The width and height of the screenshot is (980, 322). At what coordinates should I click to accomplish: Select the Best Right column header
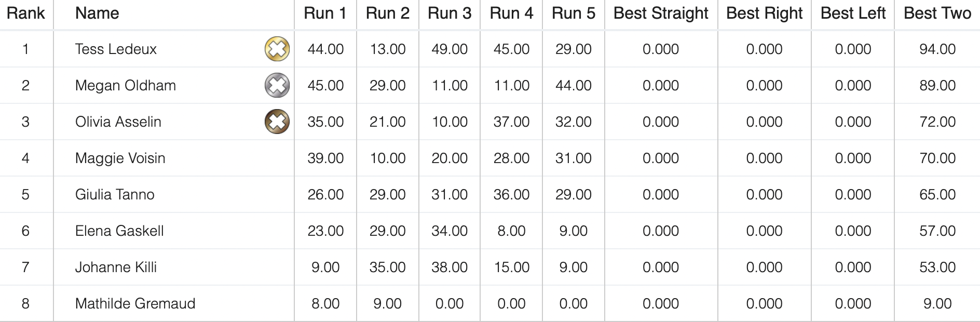point(764,14)
